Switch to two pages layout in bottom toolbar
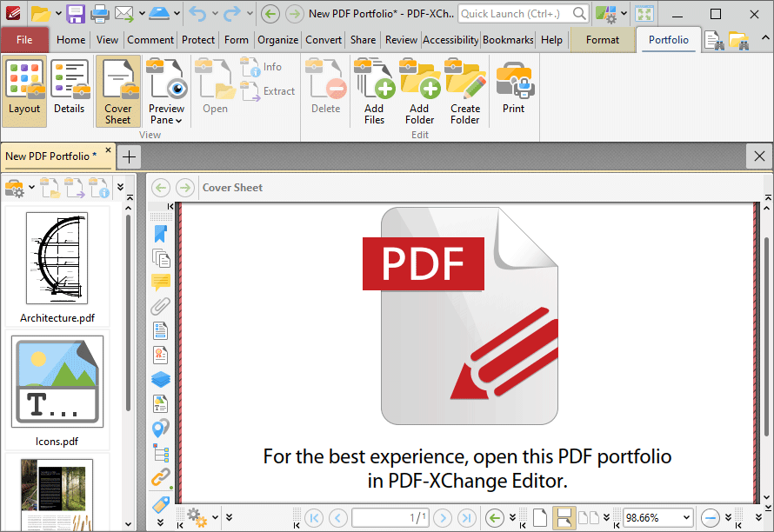 pyautogui.click(x=589, y=518)
